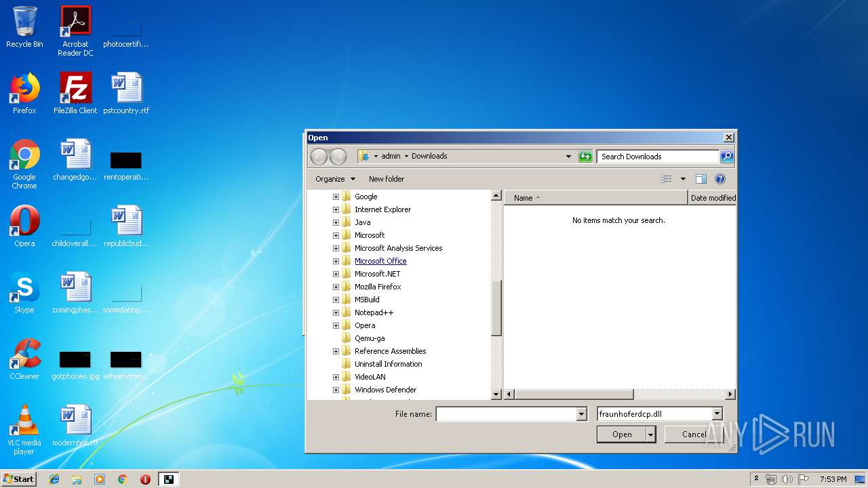Open the views options dropdown arrow
This screenshot has height=488, width=868.
pos(683,179)
